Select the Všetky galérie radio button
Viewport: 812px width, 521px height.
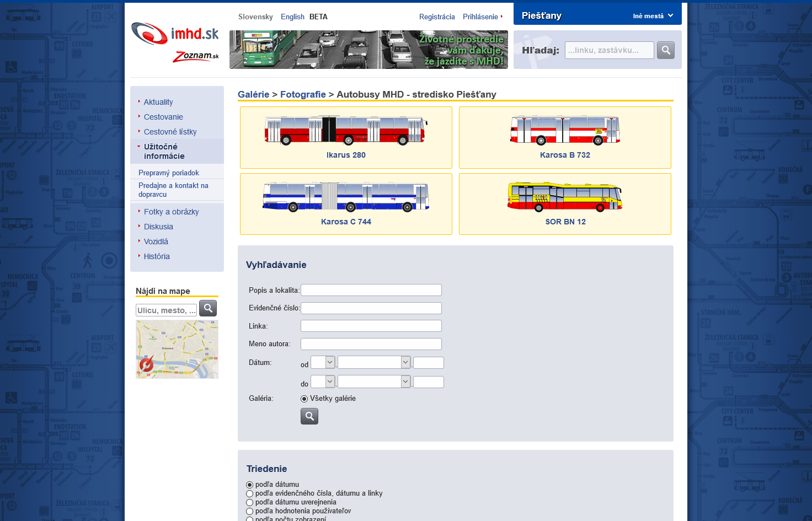coord(304,399)
